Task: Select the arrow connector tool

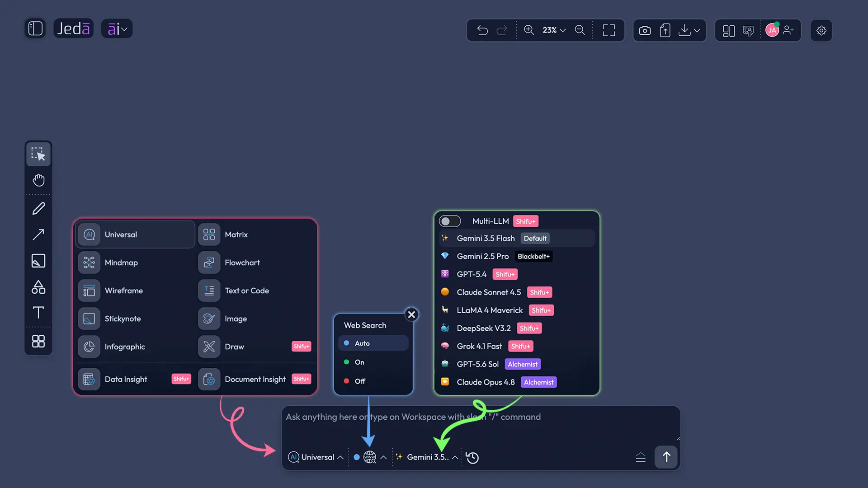Action: 38,234
